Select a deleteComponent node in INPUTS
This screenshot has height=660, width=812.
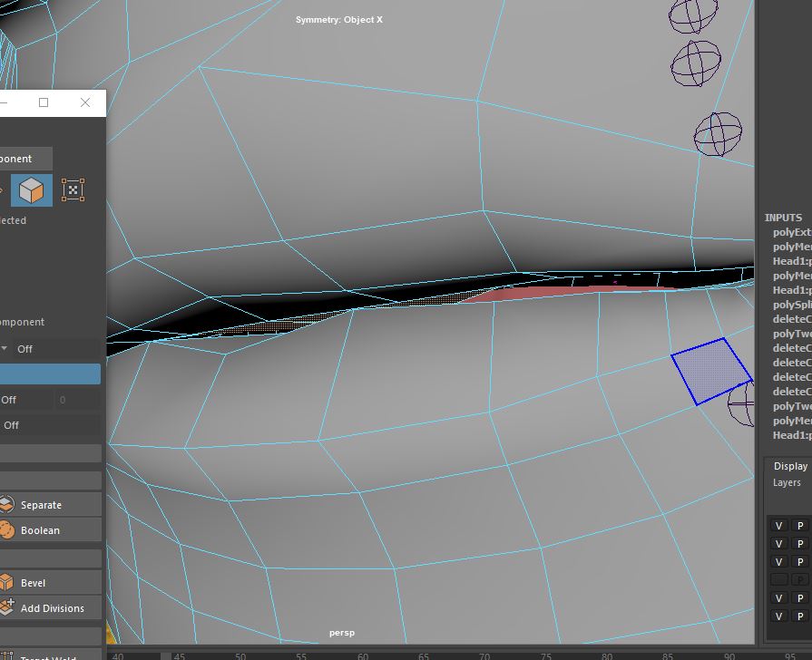coord(789,319)
